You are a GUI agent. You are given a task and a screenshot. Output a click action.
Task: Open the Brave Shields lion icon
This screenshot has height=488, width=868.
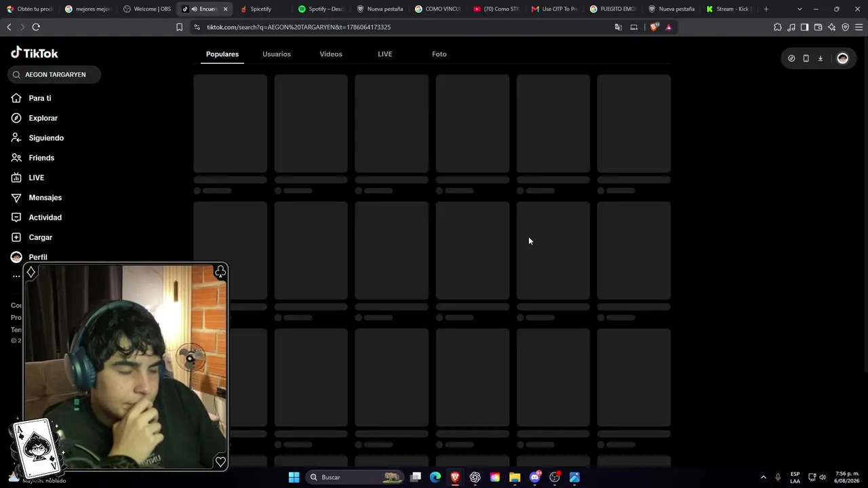pos(654,27)
